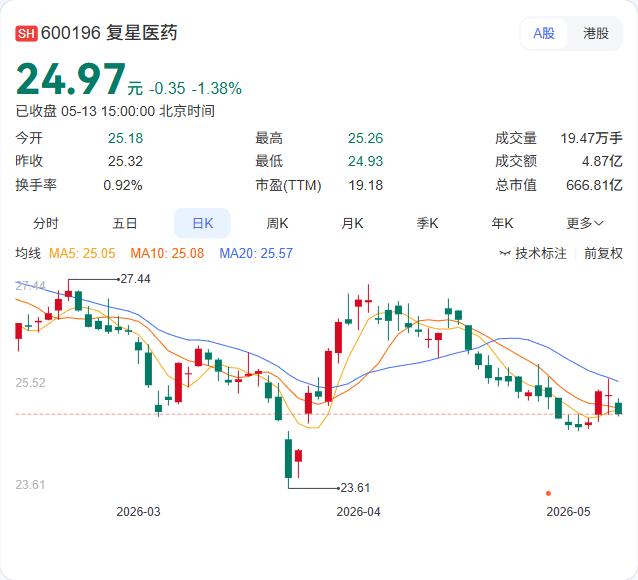The height and width of the screenshot is (580, 638).
Task: Click the 2026-04 date axis label
Action: coord(358,512)
